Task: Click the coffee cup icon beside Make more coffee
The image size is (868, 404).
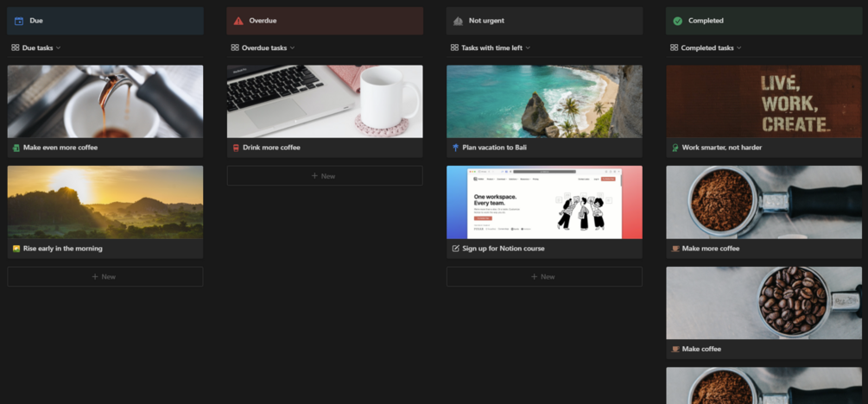Action: pyautogui.click(x=675, y=249)
